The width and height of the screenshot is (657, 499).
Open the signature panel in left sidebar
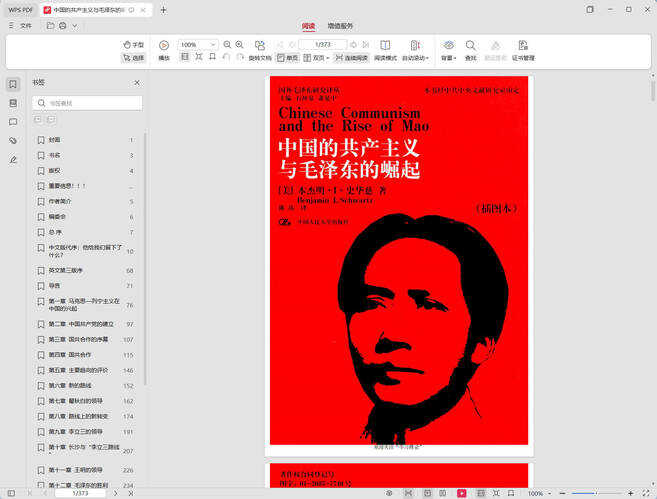pyautogui.click(x=13, y=159)
